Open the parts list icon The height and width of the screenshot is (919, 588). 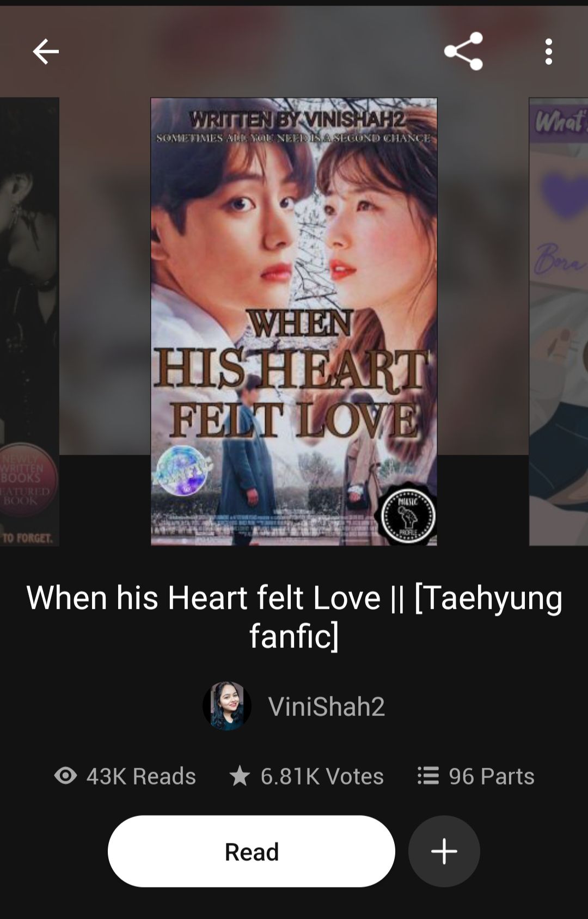tap(428, 775)
